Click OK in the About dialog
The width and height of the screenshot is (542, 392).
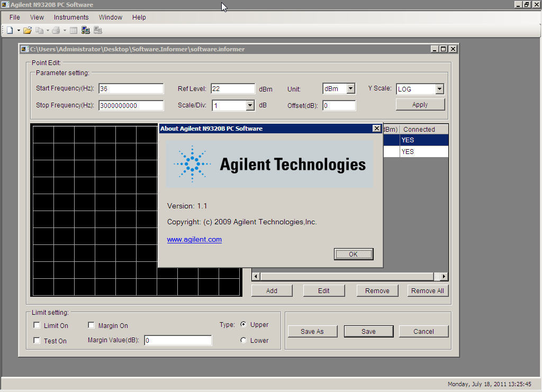click(x=353, y=254)
